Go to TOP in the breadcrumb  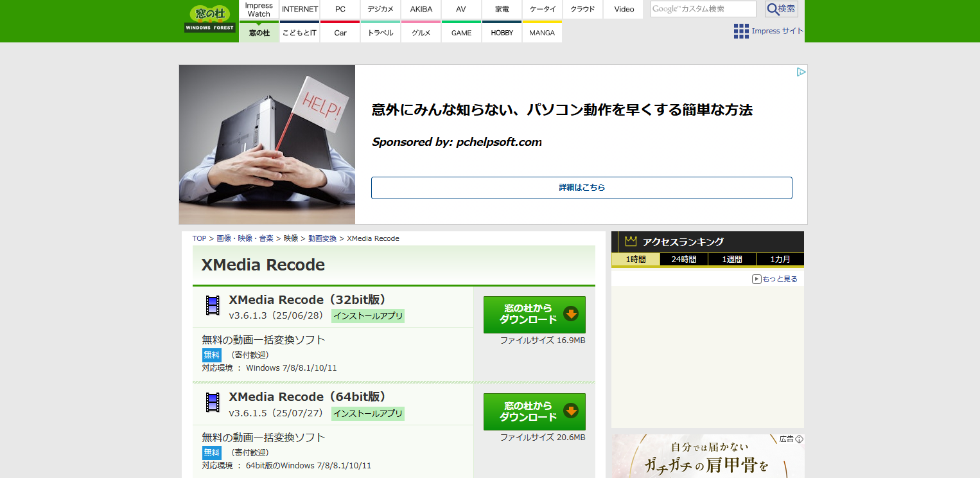point(199,238)
